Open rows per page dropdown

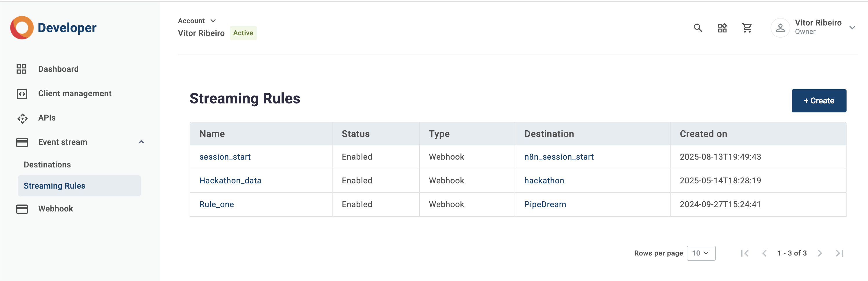pyautogui.click(x=701, y=253)
